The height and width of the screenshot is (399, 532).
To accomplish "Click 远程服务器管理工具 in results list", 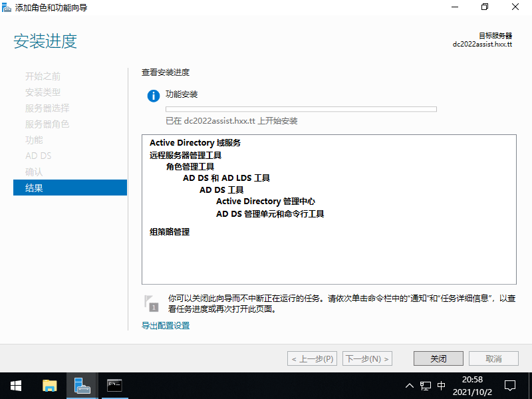I will 186,156.
